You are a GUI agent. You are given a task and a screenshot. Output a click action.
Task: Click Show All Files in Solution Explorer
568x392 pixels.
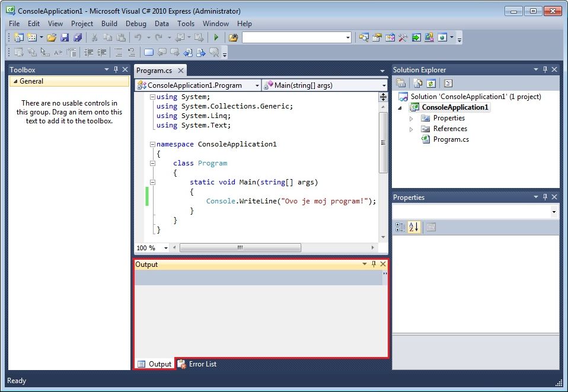coord(417,84)
